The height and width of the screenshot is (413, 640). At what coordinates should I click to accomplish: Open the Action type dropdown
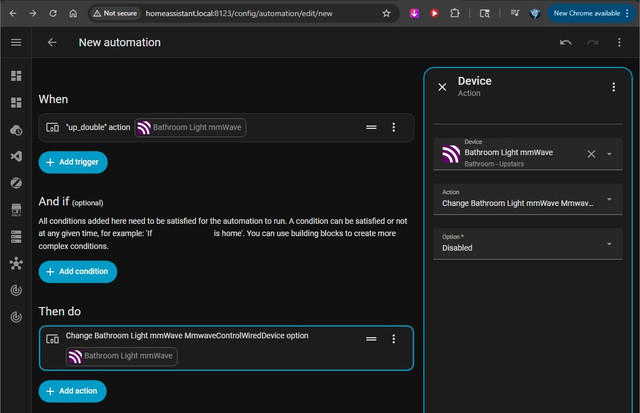click(x=528, y=199)
